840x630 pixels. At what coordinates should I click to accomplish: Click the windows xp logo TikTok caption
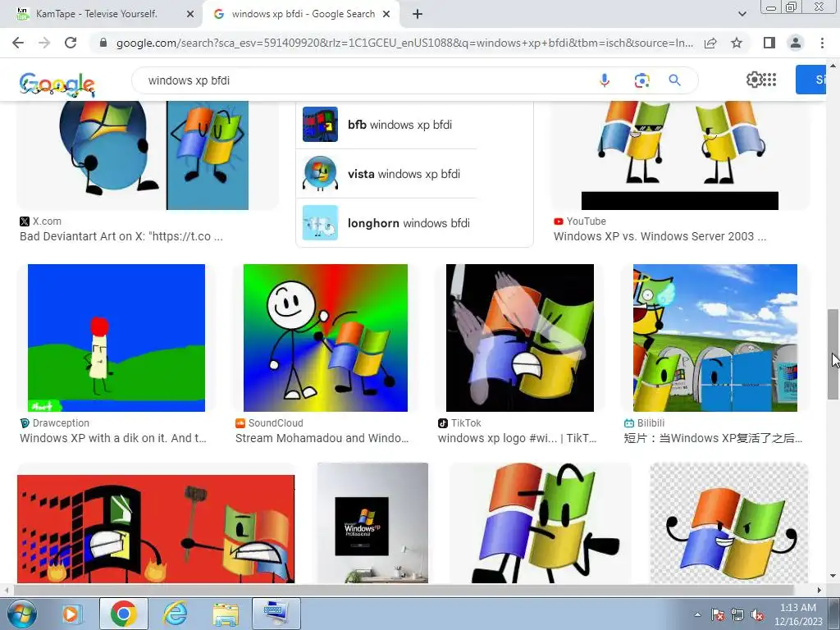coord(517,438)
